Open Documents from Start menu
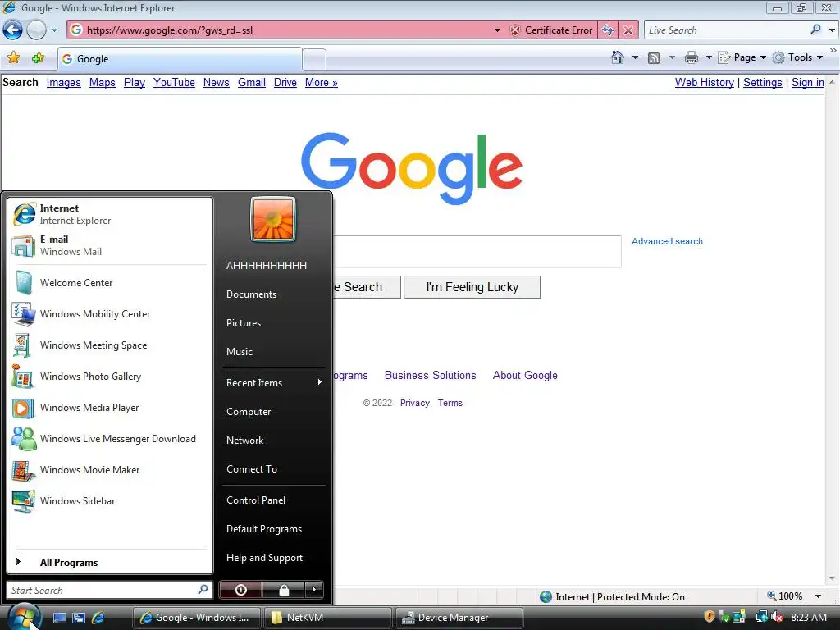This screenshot has width=840, height=630. tap(273, 294)
